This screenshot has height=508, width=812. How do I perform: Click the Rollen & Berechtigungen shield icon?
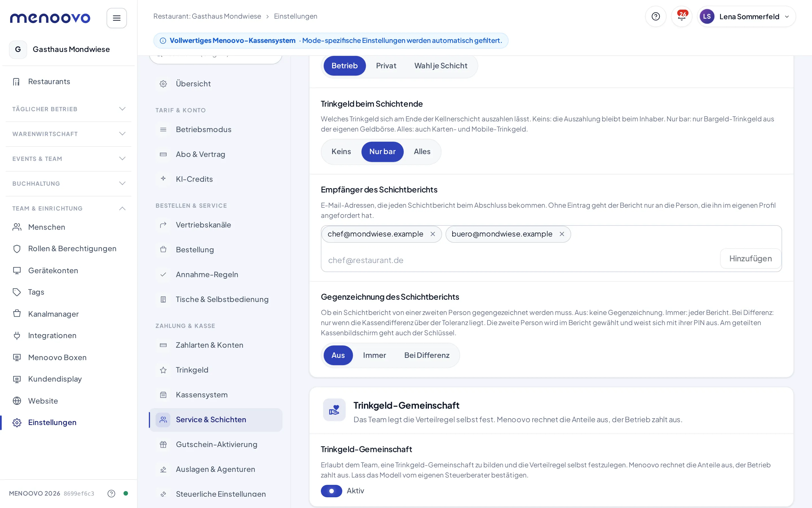click(x=17, y=249)
